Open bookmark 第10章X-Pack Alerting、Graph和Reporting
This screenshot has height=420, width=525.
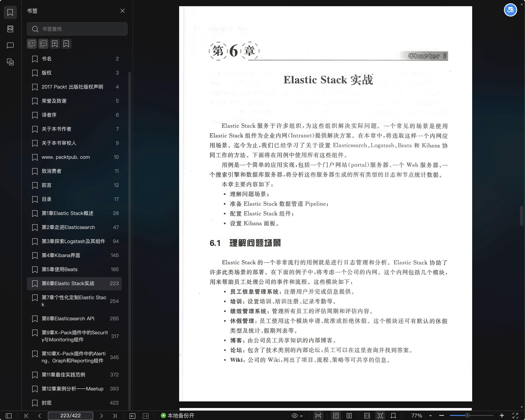pos(74,357)
